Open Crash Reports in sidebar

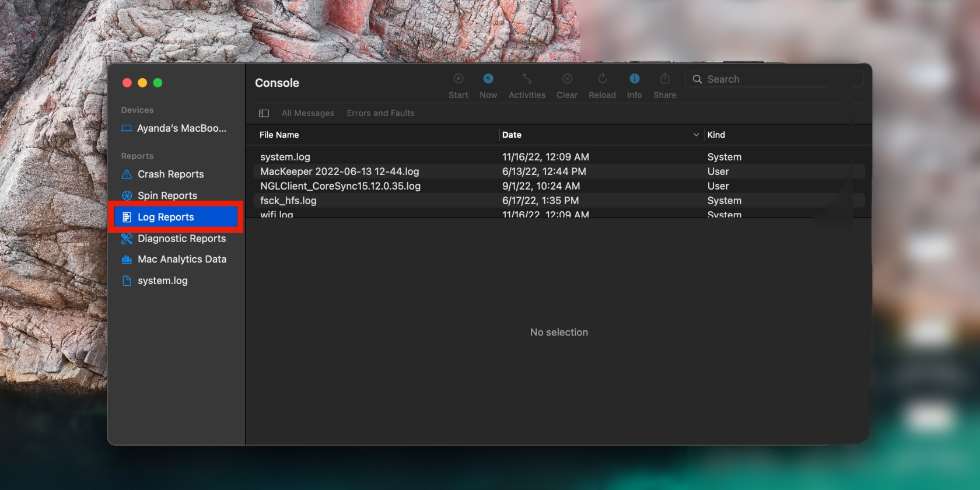coord(171,174)
